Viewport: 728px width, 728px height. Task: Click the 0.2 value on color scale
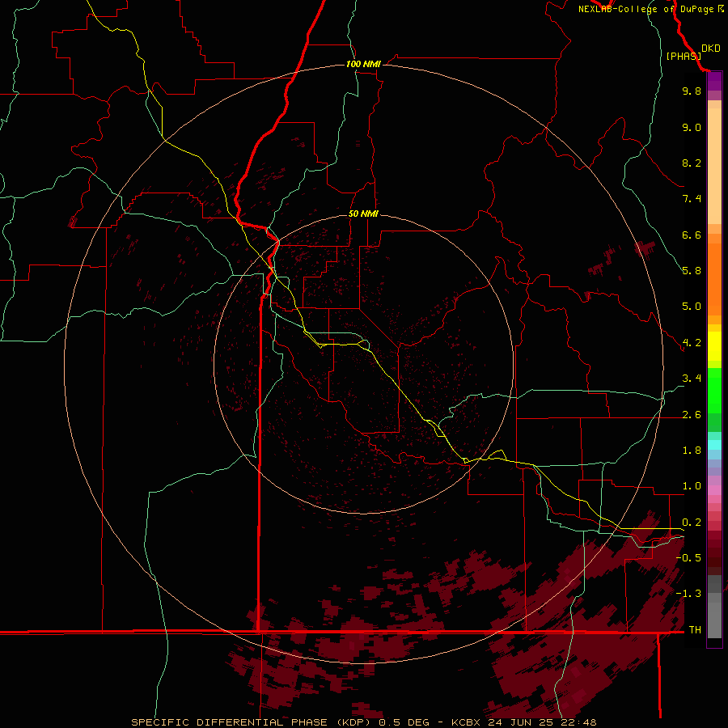pyautogui.click(x=692, y=523)
